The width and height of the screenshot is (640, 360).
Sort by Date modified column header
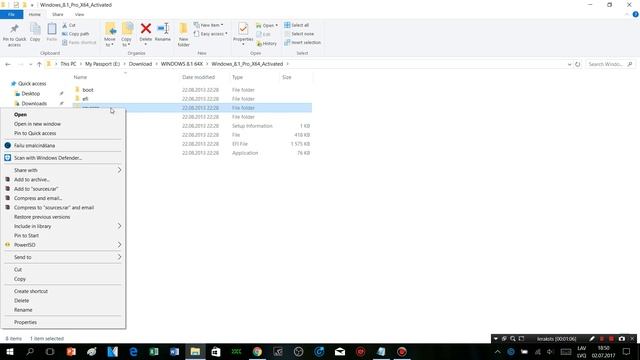198,77
